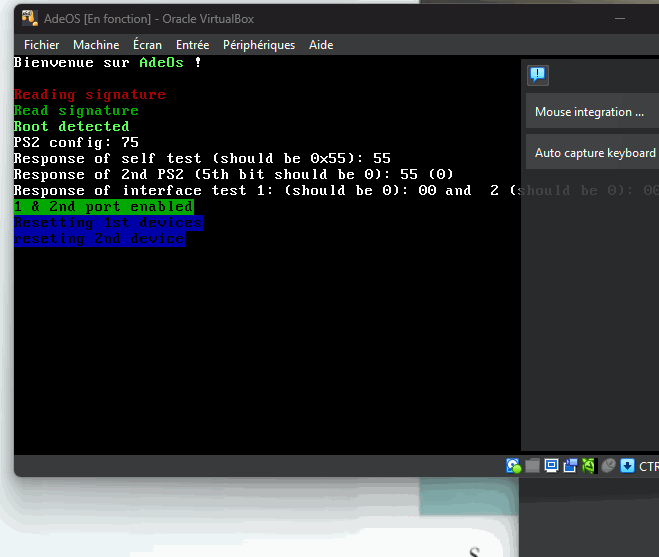Open the Entrée menu
The image size is (659, 557).
[192, 45]
